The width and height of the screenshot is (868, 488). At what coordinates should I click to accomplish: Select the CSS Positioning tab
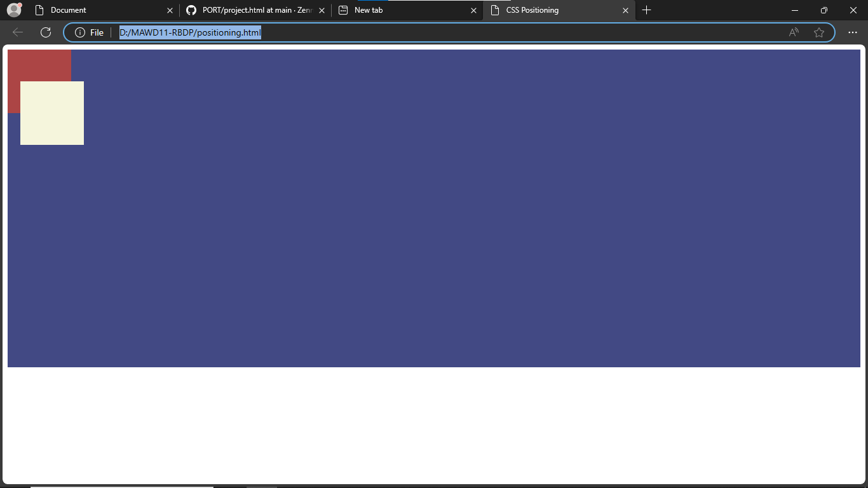tap(553, 10)
